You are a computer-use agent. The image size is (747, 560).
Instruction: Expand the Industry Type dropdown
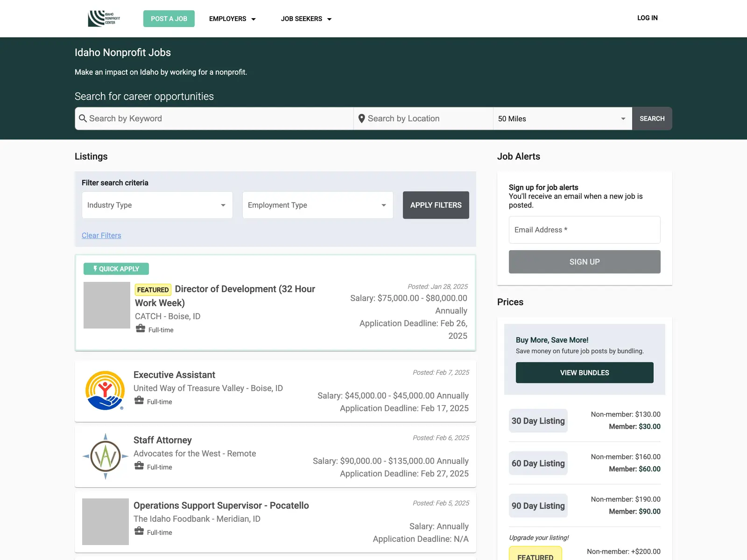coord(157,205)
